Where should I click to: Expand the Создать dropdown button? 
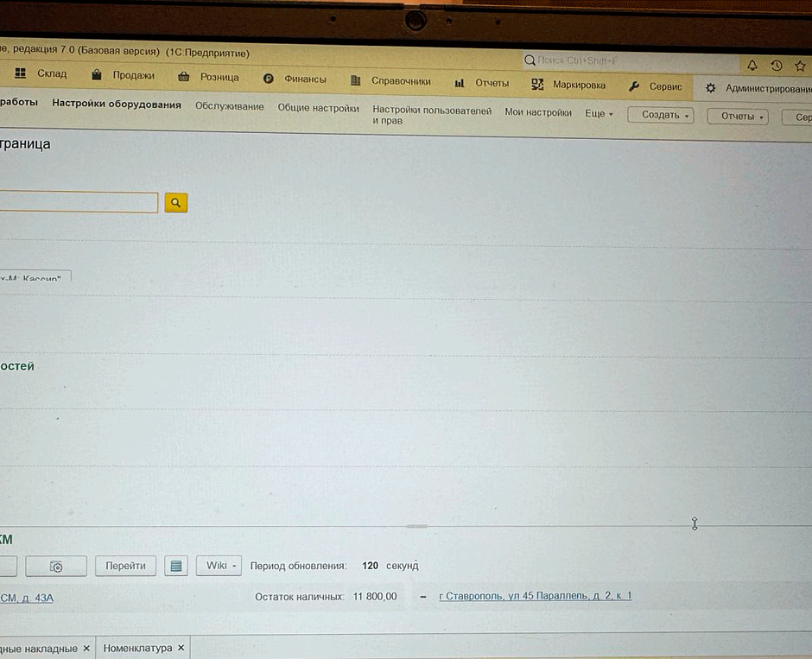pyautogui.click(x=661, y=115)
